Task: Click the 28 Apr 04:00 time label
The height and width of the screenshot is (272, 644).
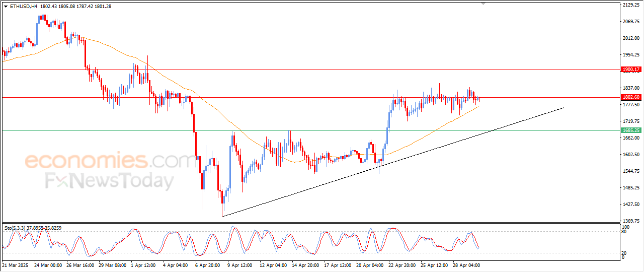Action: pyautogui.click(x=466, y=264)
